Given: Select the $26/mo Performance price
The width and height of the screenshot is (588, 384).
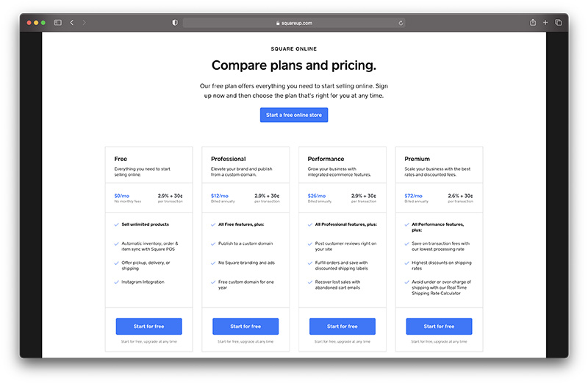Looking at the screenshot, I should pyautogui.click(x=317, y=196).
